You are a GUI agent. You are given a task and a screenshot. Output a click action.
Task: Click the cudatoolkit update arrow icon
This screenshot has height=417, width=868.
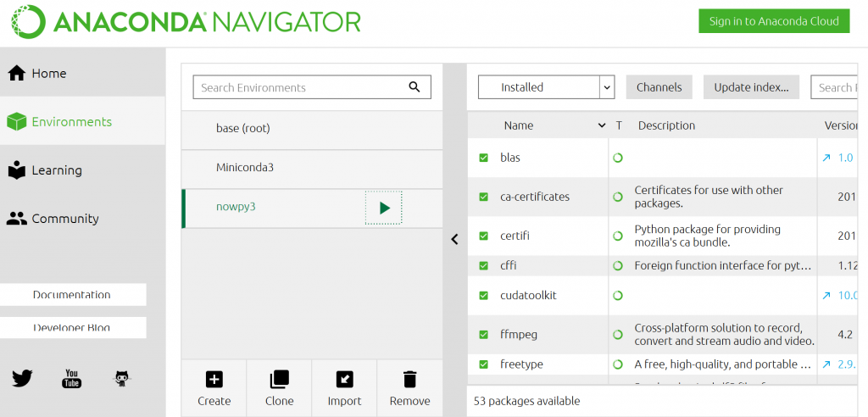(x=826, y=296)
